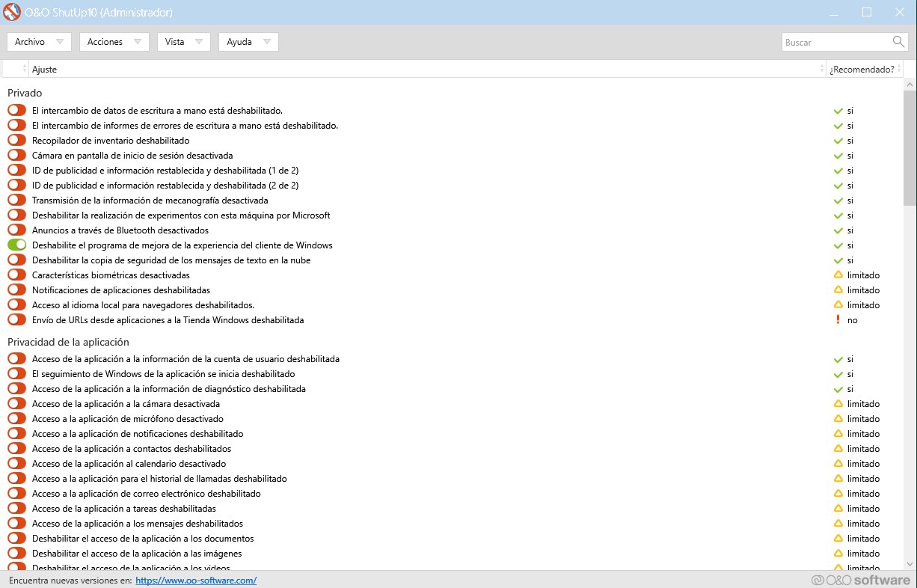Sort by the Ajuste column header

(427, 69)
